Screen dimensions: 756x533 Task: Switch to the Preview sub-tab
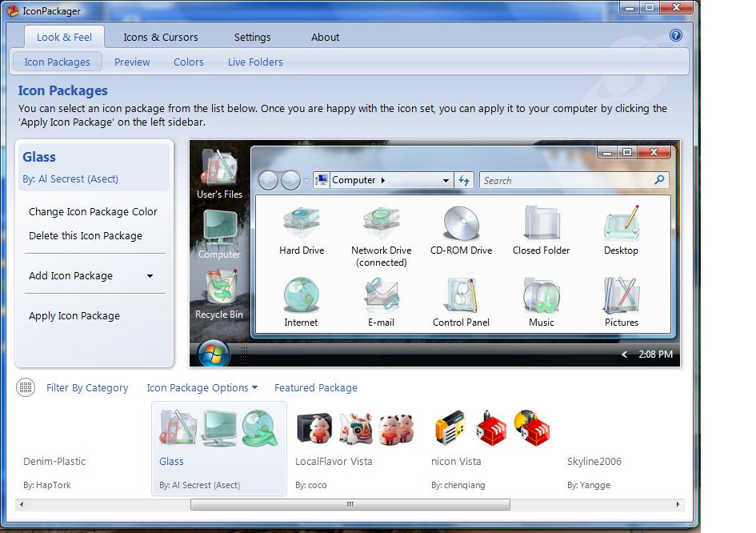point(132,62)
